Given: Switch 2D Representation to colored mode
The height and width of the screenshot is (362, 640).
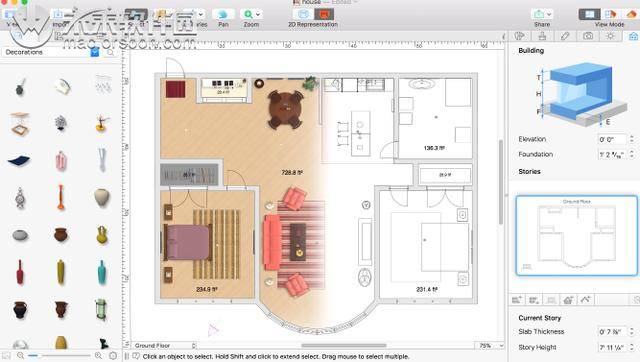Looking at the screenshot, I should (x=324, y=14).
